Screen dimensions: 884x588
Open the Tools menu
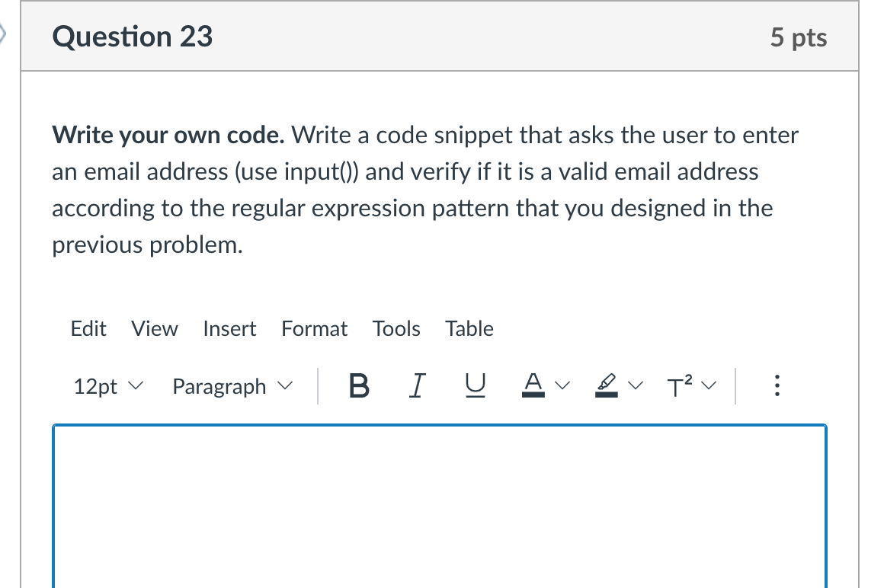(x=396, y=328)
